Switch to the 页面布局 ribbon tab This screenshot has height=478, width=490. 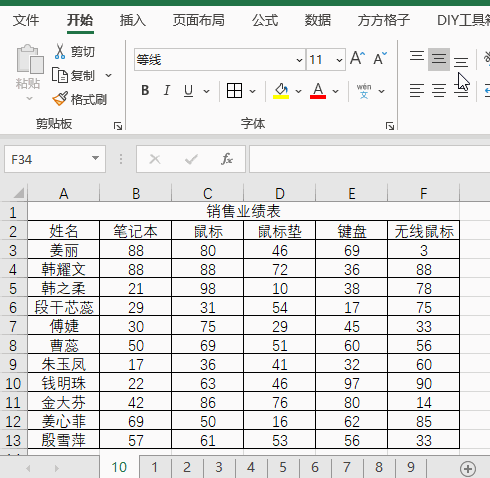[198, 20]
